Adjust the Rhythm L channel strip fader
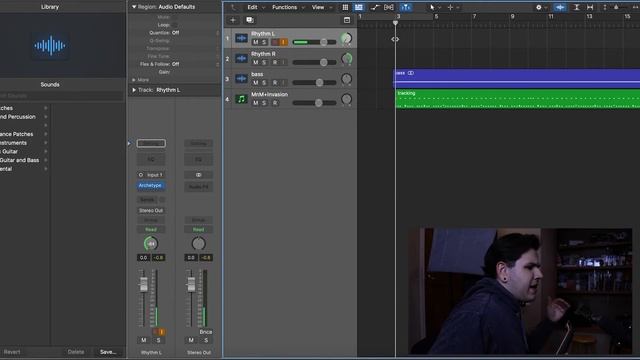Screen dimensions: 640x360 click(143, 284)
